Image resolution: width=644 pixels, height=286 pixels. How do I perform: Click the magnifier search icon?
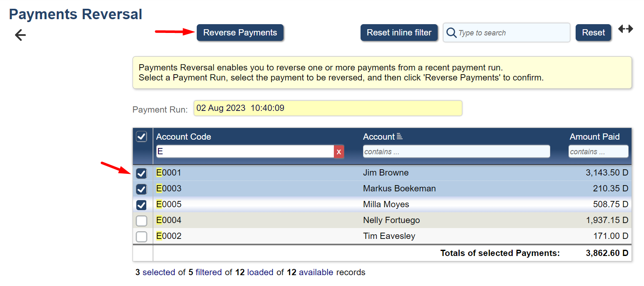point(451,33)
